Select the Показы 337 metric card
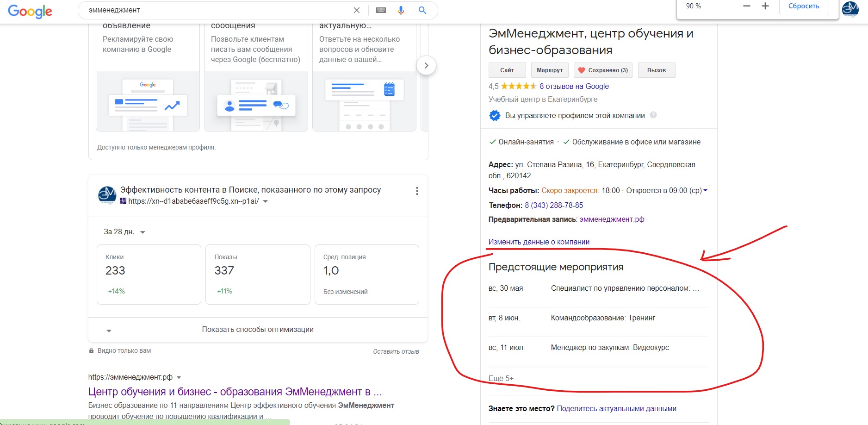 point(258,275)
